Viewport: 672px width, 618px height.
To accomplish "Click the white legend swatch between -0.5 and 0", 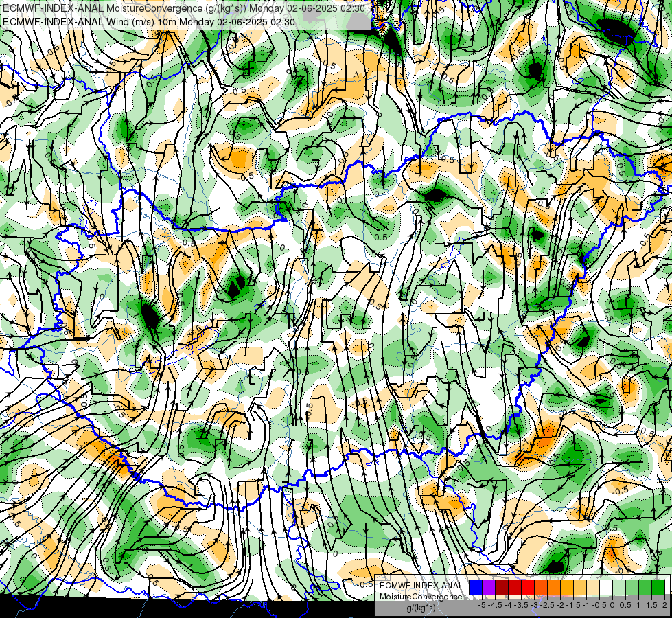I will pyautogui.click(x=606, y=587).
